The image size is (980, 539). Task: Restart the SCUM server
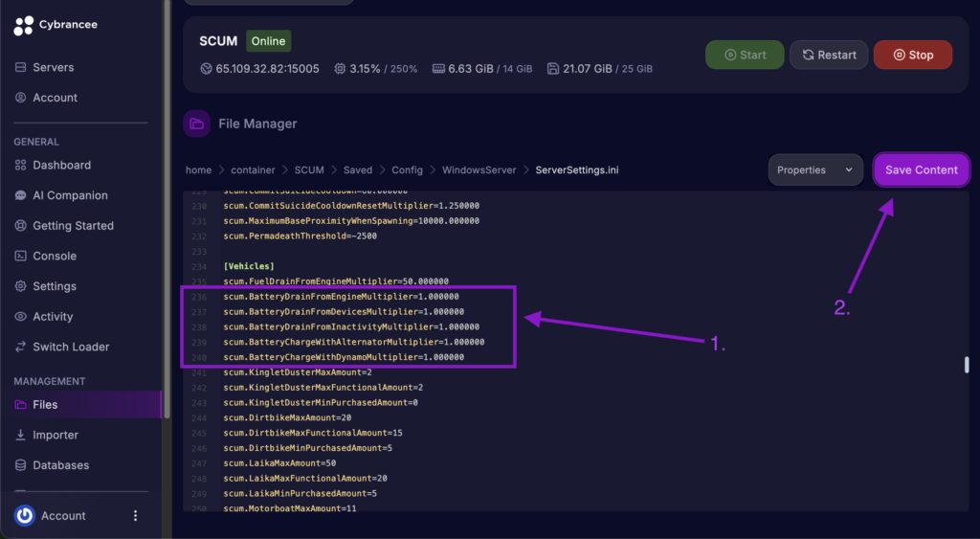click(829, 55)
